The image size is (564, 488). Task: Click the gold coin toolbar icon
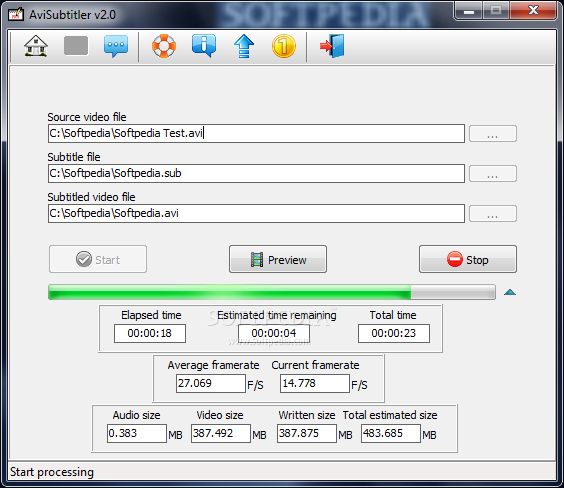(284, 46)
